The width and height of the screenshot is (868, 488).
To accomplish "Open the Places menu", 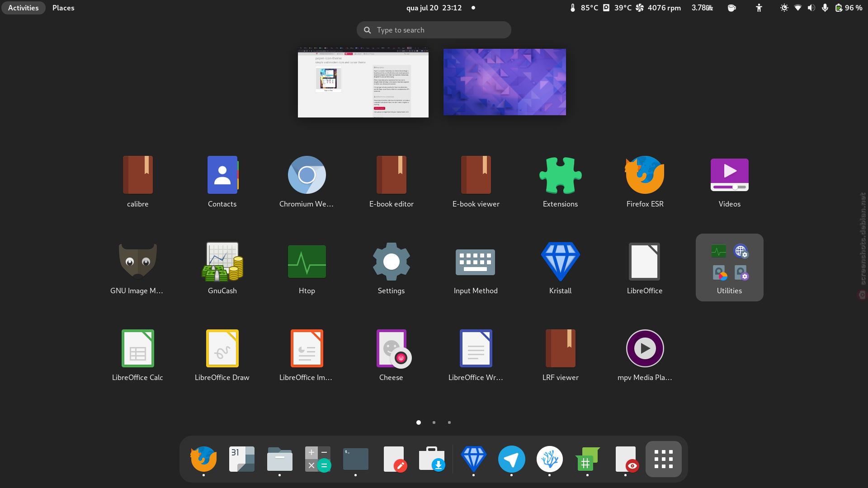I will [63, 8].
